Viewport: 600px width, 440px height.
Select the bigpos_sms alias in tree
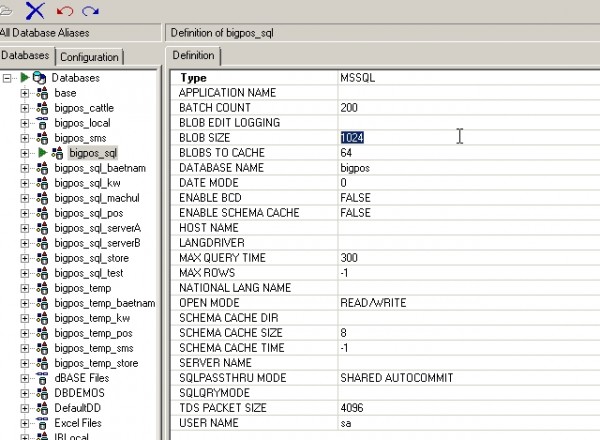point(80,138)
